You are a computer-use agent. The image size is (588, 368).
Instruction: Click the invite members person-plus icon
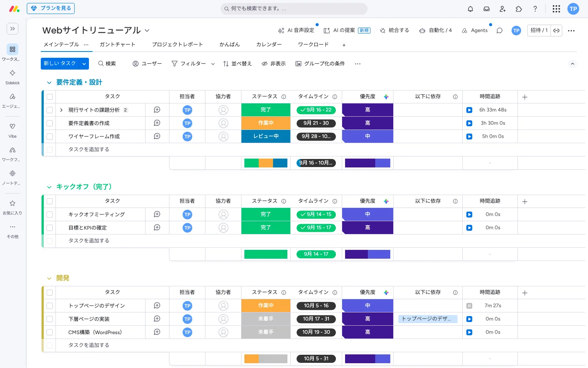pyautogui.click(x=502, y=9)
